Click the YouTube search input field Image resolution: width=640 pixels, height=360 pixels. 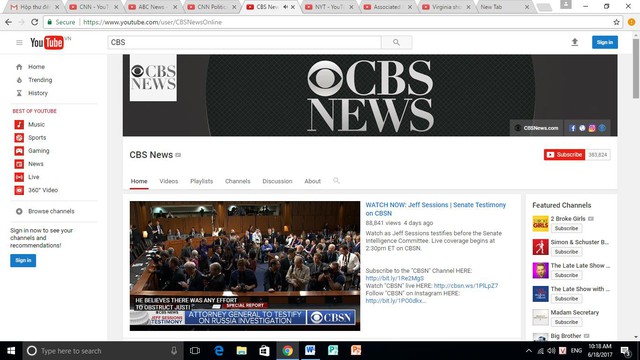coord(244,42)
